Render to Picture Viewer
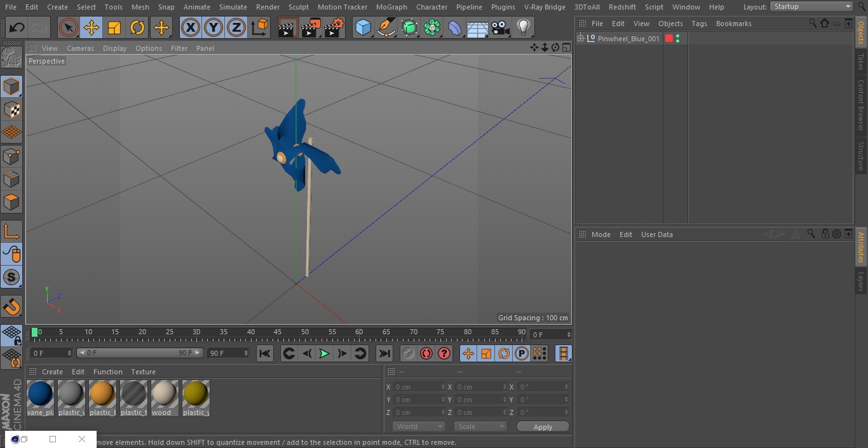This screenshot has height=448, width=868. tap(311, 27)
